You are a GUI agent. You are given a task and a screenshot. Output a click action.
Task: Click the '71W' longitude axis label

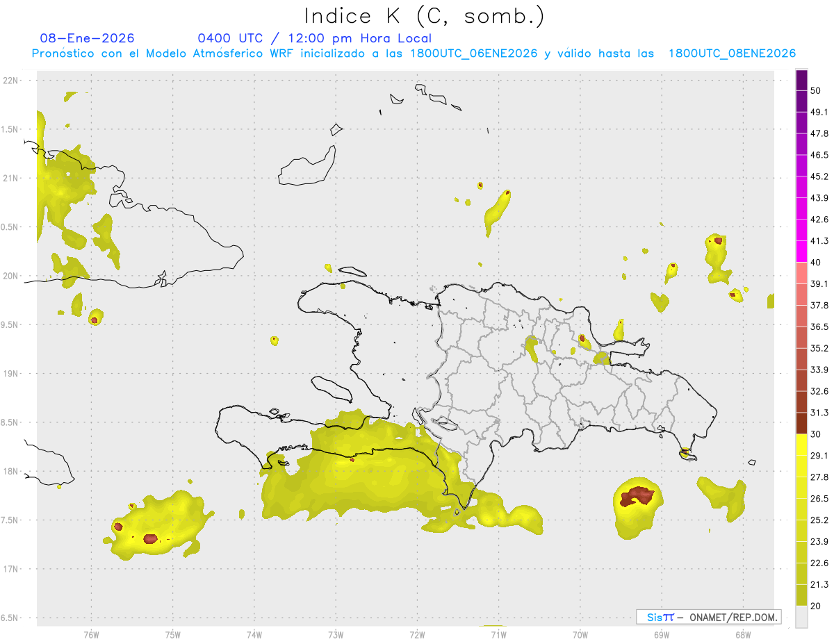(498, 634)
